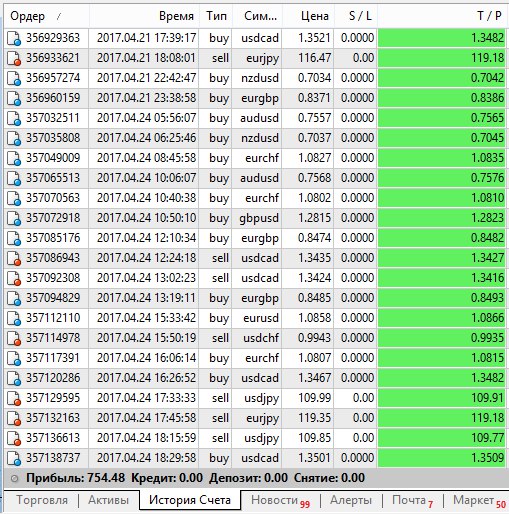Viewport: 509px width, 514px height.
Task: Click the buy order icon for 356929363
Action: [14, 38]
